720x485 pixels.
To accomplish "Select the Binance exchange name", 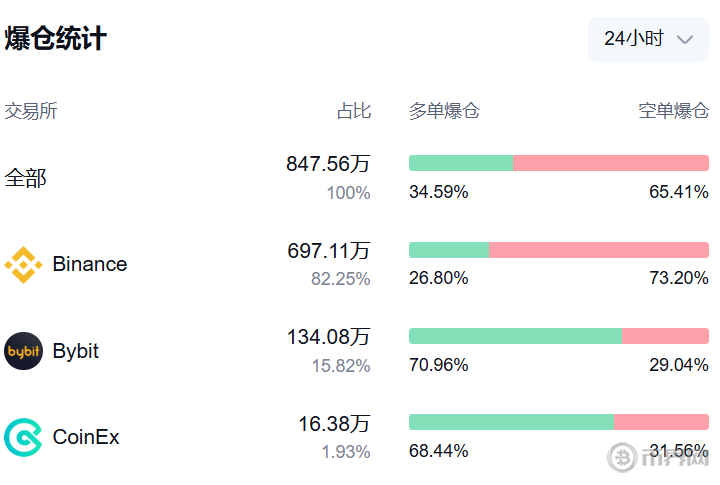I will click(90, 264).
